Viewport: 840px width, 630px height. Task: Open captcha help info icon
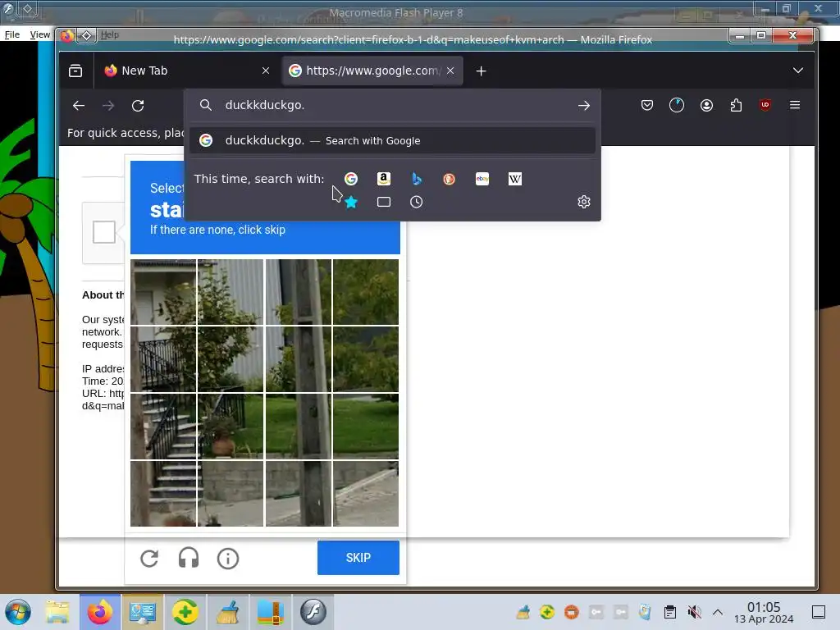(228, 558)
